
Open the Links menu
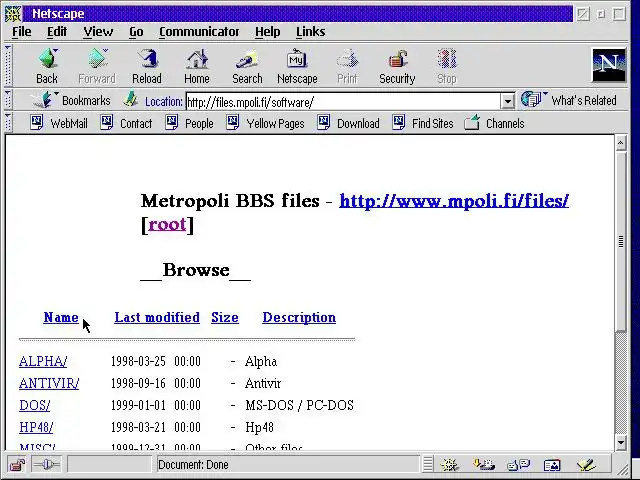click(311, 31)
